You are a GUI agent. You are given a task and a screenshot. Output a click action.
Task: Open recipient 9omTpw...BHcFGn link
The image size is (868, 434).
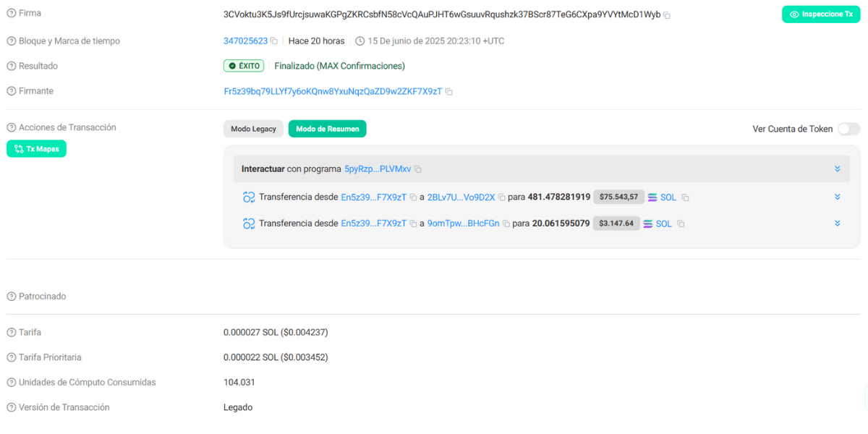point(464,224)
